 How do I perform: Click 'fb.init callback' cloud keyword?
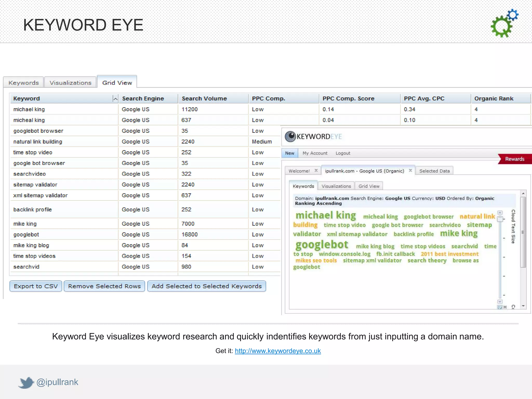pyautogui.click(x=396, y=254)
